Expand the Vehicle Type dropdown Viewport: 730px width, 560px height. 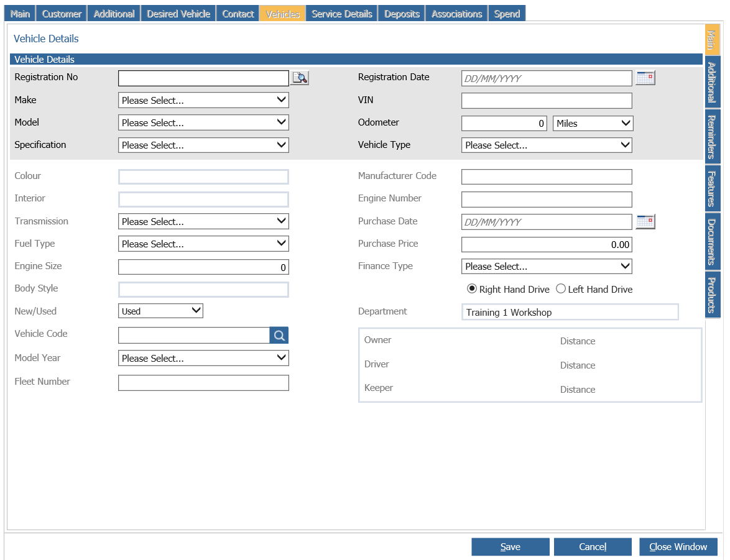pyautogui.click(x=547, y=145)
